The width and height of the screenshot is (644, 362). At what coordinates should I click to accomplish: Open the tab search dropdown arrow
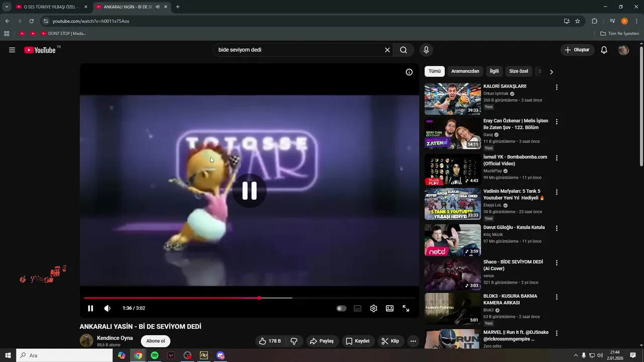pos(7,7)
